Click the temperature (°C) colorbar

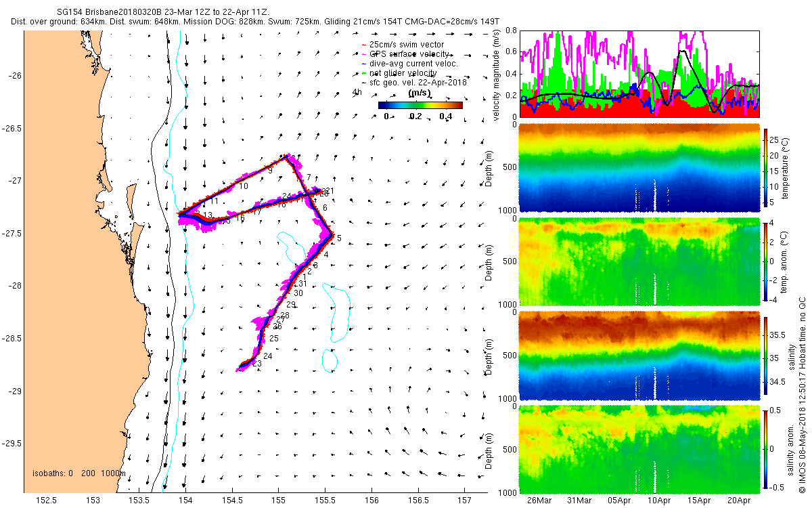click(x=766, y=167)
